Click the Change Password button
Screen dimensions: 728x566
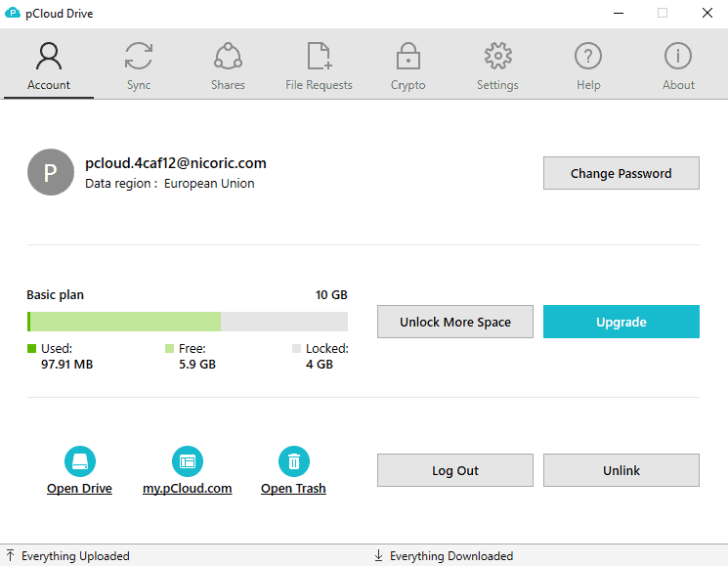click(x=621, y=173)
